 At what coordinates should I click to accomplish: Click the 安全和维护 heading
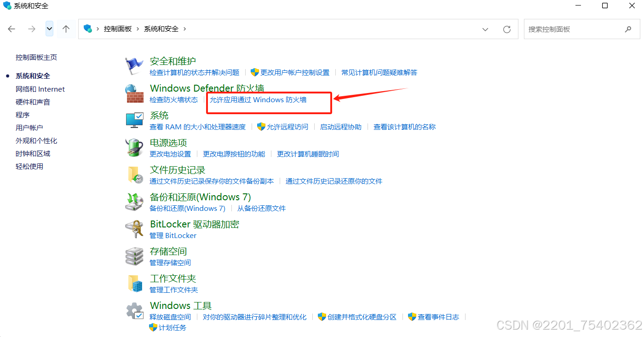(x=173, y=61)
